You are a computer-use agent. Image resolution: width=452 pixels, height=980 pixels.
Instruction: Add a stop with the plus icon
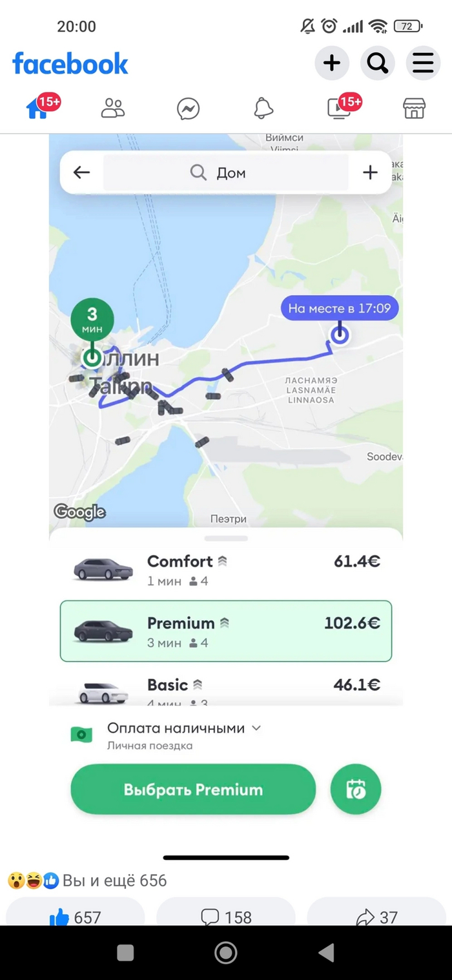pos(370,172)
